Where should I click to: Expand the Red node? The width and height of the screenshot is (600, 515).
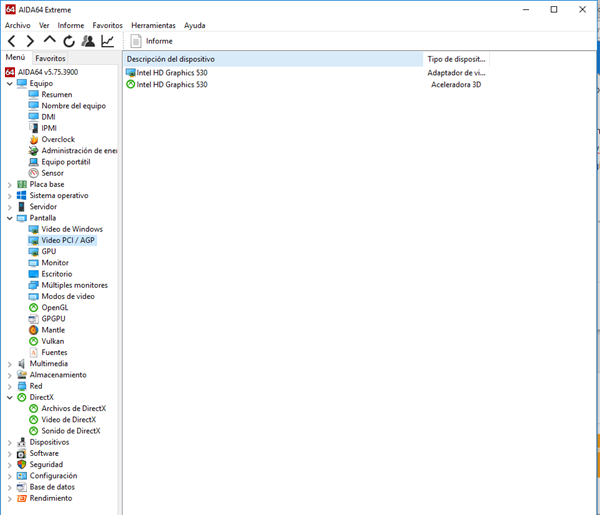click(x=10, y=386)
